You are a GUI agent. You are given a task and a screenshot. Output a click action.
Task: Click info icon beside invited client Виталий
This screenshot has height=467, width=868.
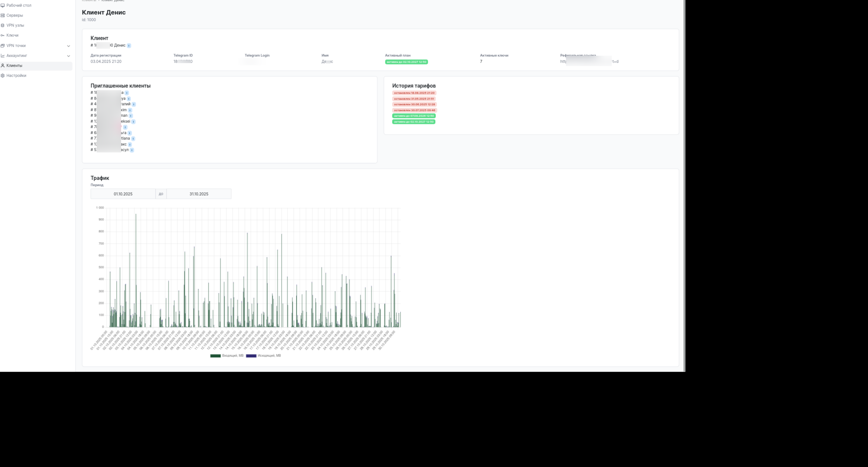coord(134,104)
